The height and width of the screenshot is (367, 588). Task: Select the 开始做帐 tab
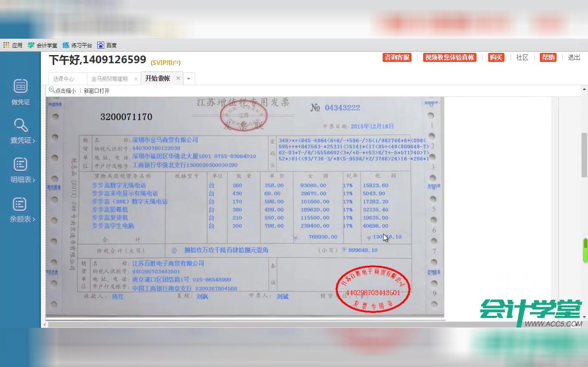click(158, 78)
